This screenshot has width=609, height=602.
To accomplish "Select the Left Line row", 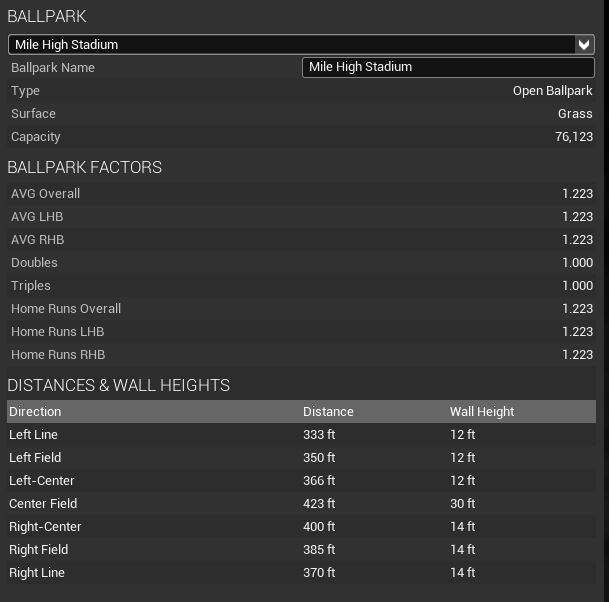I will (34, 435).
